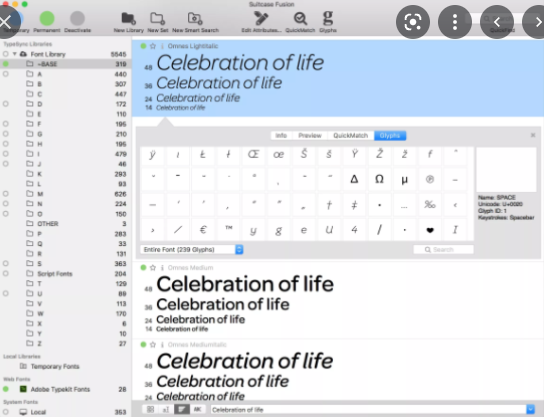Close the overlay with the X button
Screen dimensions: 544x417
[x=6, y=22]
